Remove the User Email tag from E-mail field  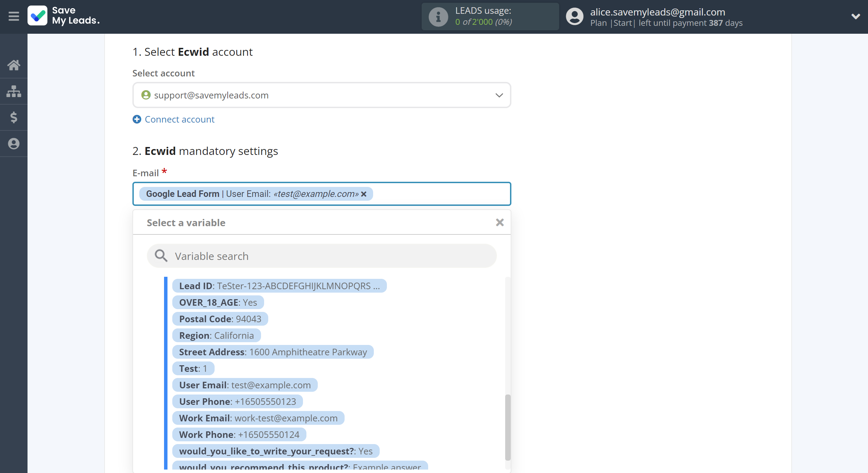point(364,194)
